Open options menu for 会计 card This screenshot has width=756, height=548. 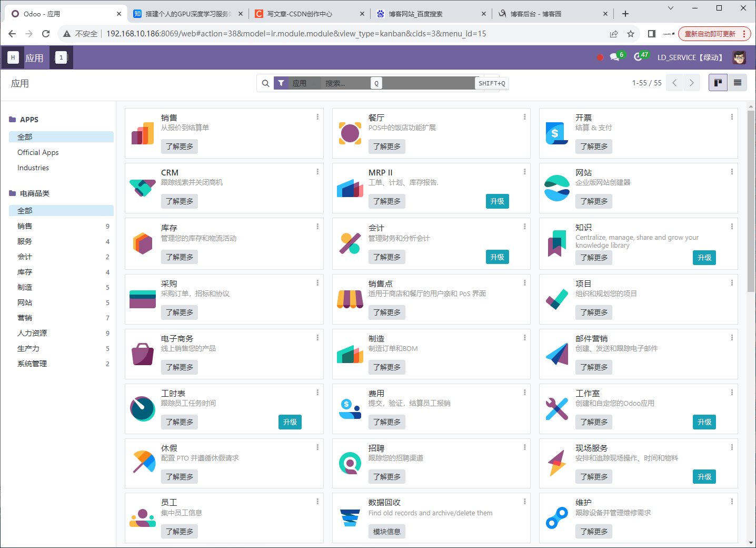point(525,227)
